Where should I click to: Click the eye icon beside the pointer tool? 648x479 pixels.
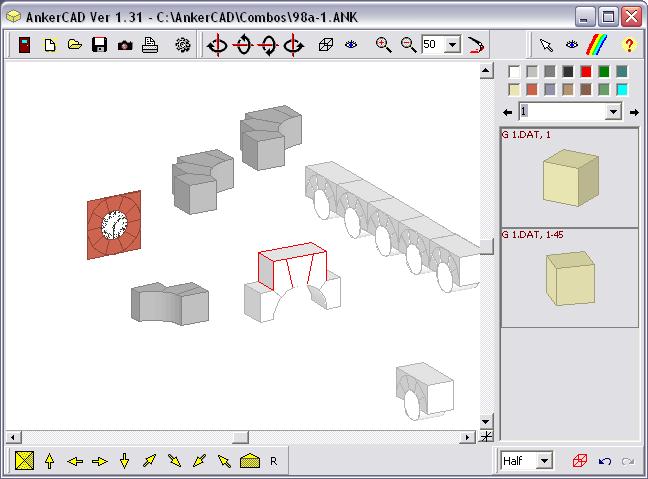(572, 44)
